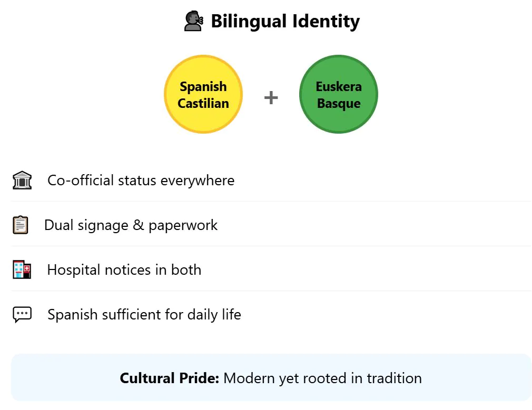The image size is (532, 410).
Task: Select the Dual signage & paperwork text
Action: click(x=131, y=225)
